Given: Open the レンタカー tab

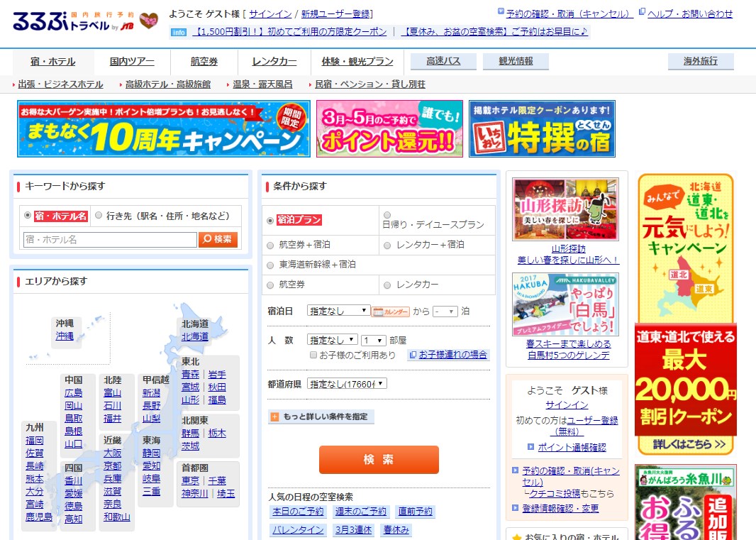Looking at the screenshot, I should click(274, 61).
